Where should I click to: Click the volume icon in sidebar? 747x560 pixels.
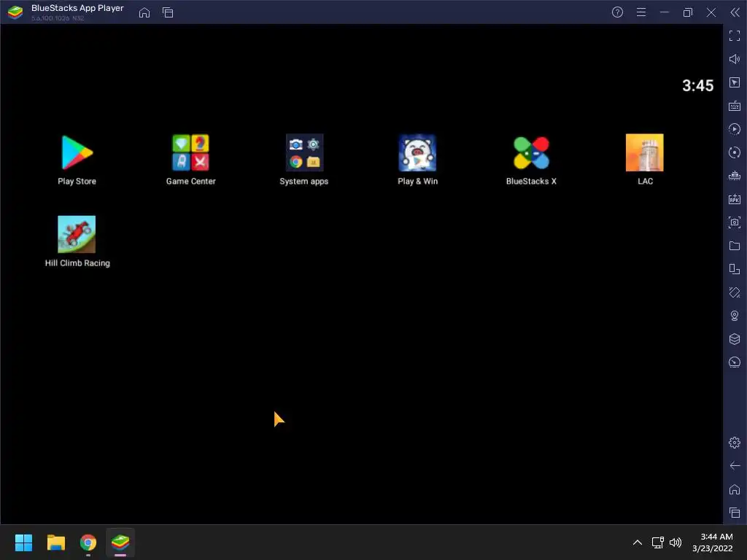(735, 59)
